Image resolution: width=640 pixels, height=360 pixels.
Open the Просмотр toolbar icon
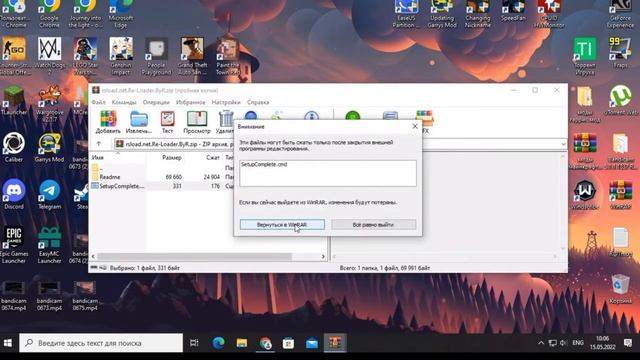tap(197, 122)
